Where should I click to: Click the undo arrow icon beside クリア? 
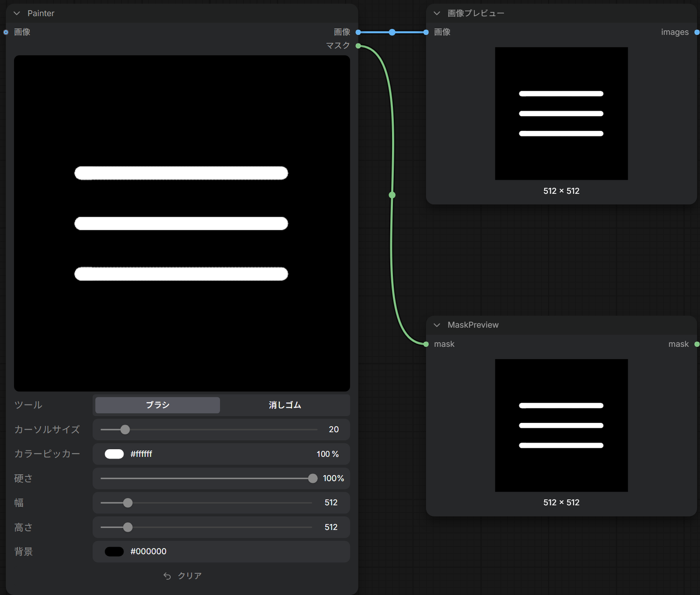click(x=167, y=576)
